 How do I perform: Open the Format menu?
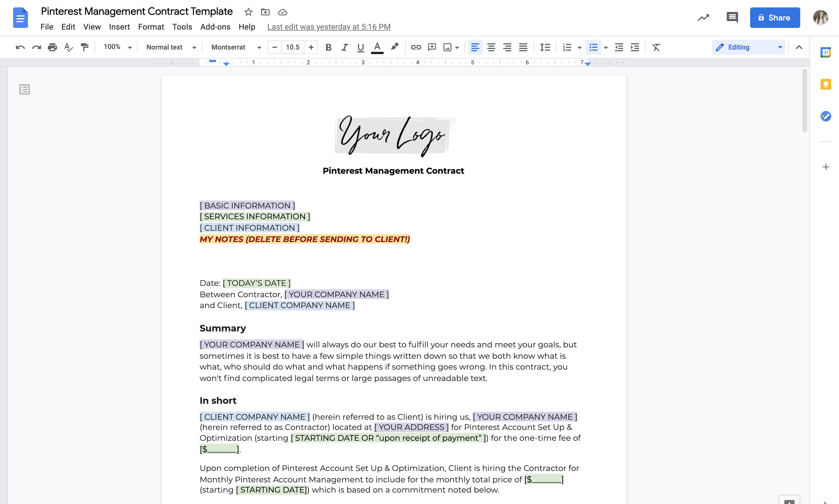point(151,27)
